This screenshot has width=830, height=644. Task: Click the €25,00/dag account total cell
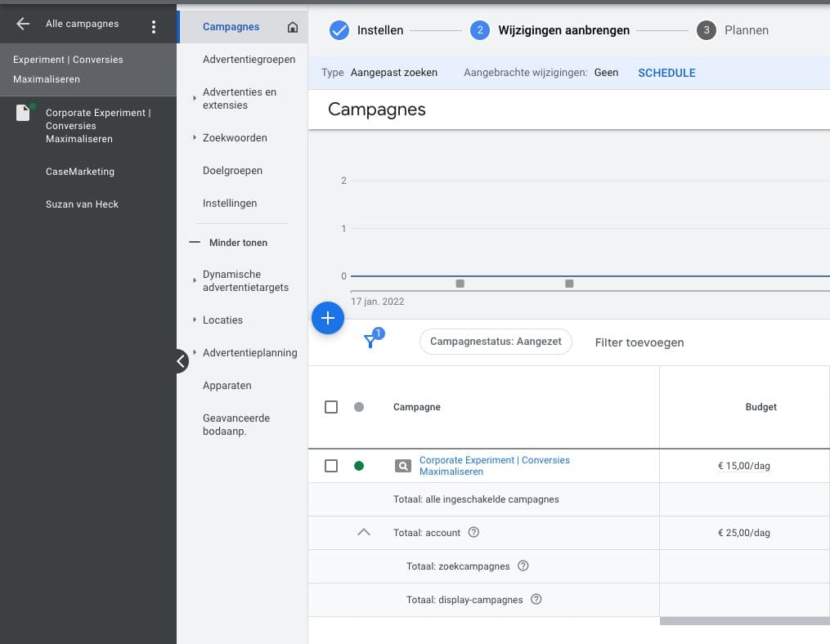point(743,533)
